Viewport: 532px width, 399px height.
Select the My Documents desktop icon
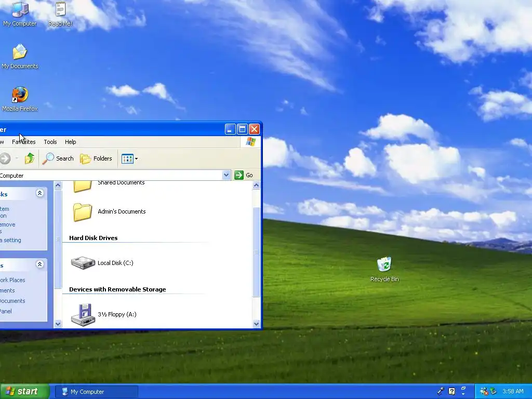click(20, 56)
